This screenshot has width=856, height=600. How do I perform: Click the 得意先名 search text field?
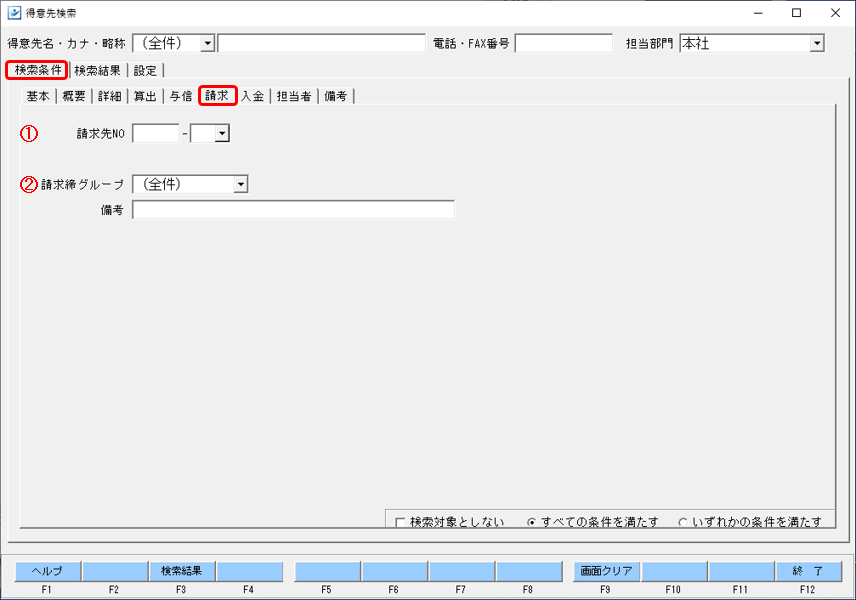(x=321, y=44)
